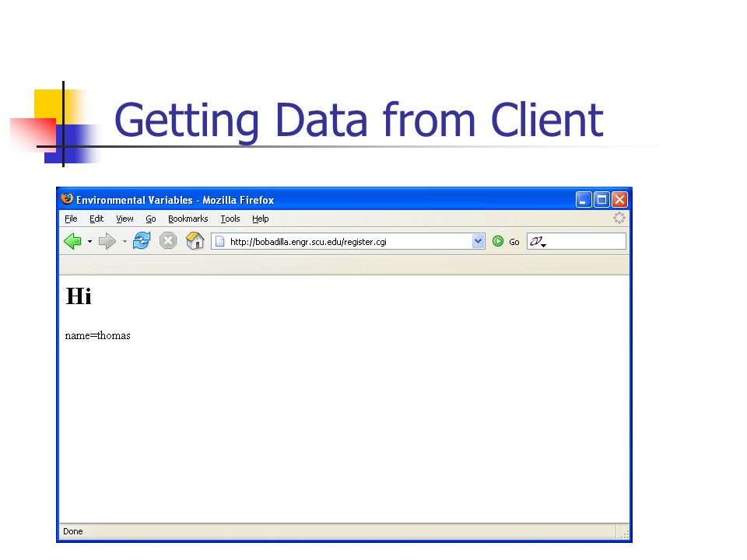Reload the page with the Refresh icon
Screen dimensions: 747x560
pyautogui.click(x=142, y=241)
